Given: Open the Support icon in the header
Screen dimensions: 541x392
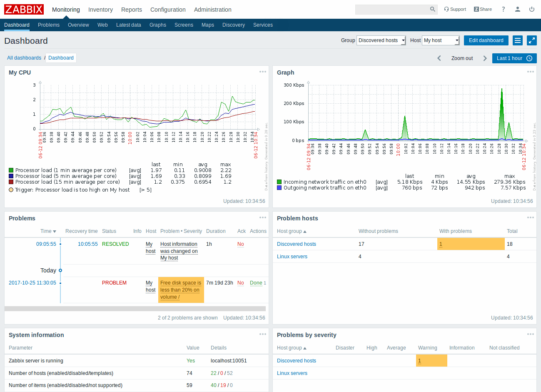Looking at the screenshot, I should 455,9.
